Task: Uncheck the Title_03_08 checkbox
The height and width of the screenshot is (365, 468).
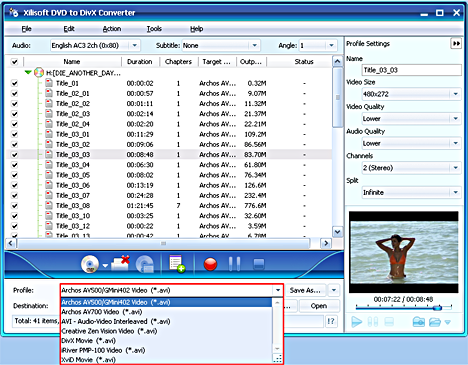Action: 14,206
